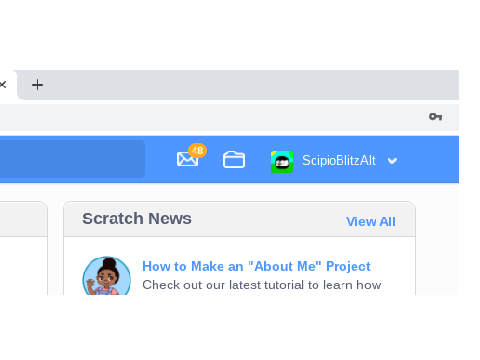Viewport: 480px width, 360px height.
Task: Select the Scratch News heading
Action: click(137, 219)
